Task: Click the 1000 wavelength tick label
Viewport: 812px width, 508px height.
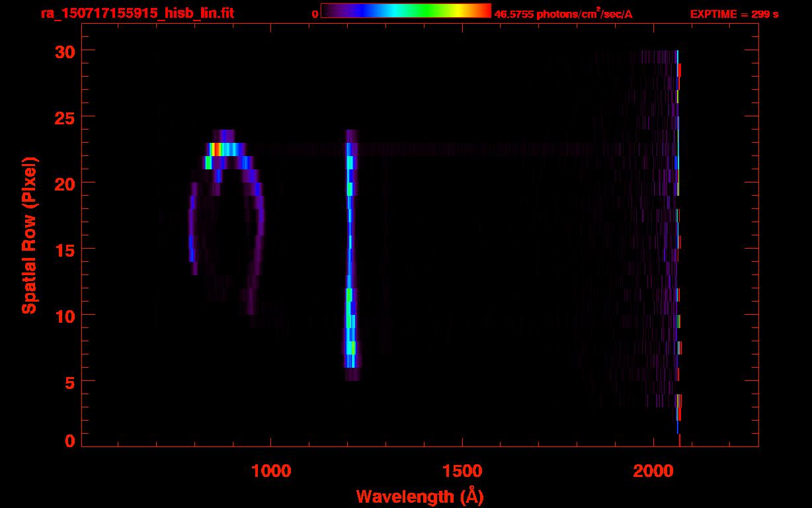Action: (271, 471)
